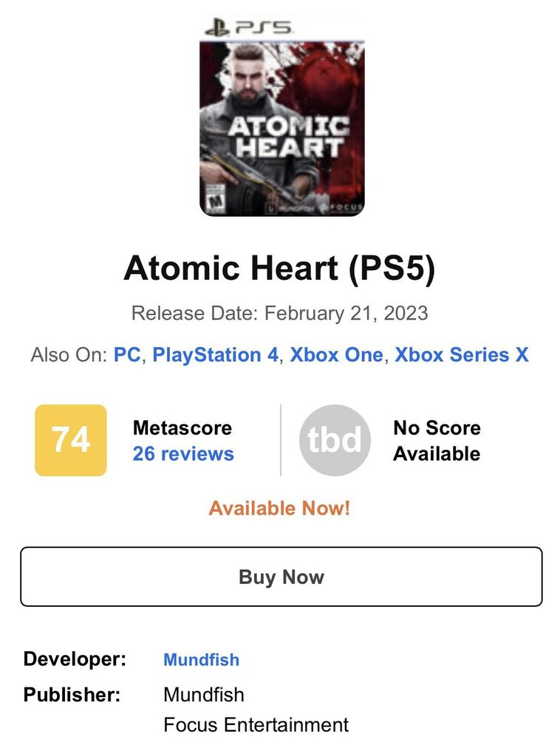Click the No Score Available text
This screenshot has height=756, width=560.
point(437,441)
